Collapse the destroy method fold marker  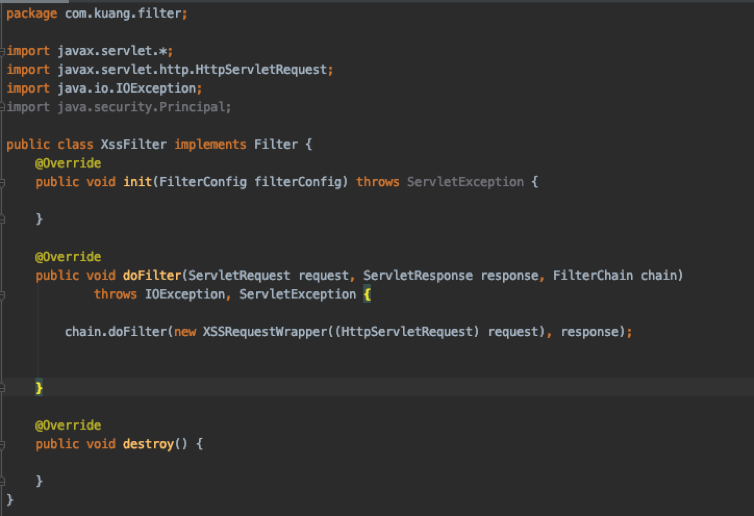(2, 444)
